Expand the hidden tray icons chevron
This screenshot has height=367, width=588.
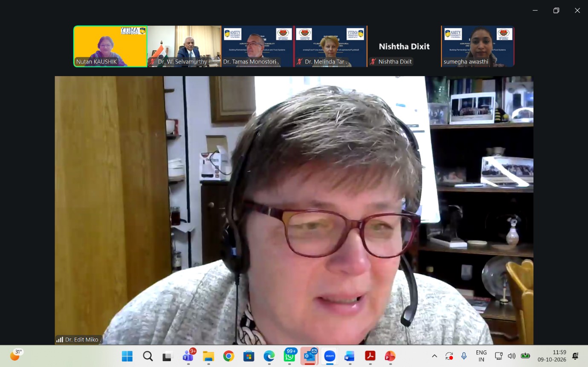(434, 356)
